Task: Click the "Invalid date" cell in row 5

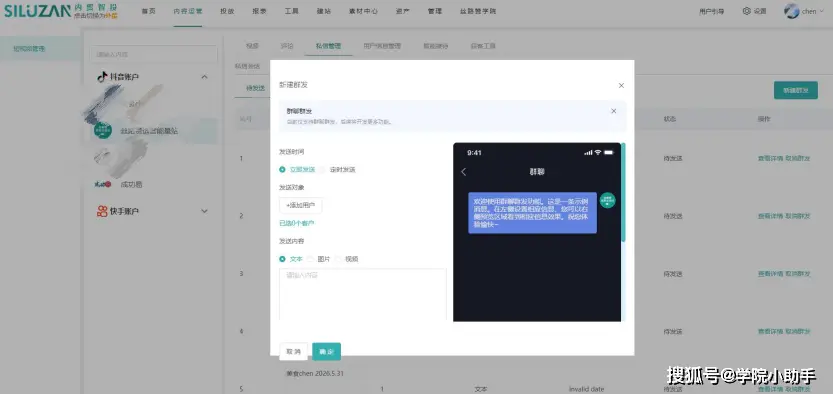Action: [x=586, y=389]
